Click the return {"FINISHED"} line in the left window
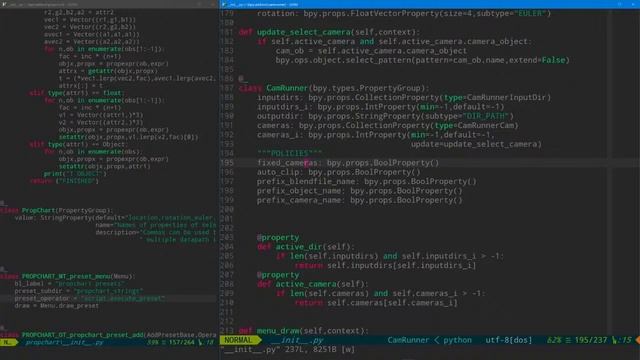Viewport: 640px width, 360px height. click(64, 181)
